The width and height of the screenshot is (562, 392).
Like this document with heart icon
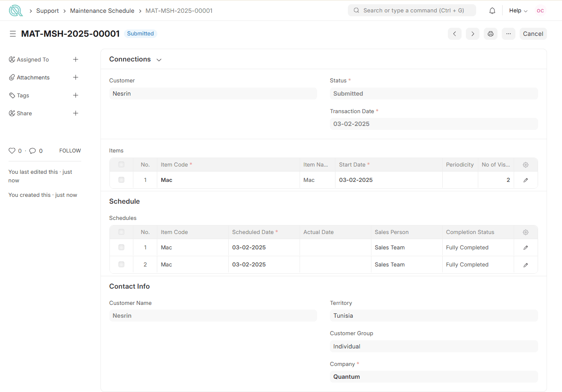(12, 151)
